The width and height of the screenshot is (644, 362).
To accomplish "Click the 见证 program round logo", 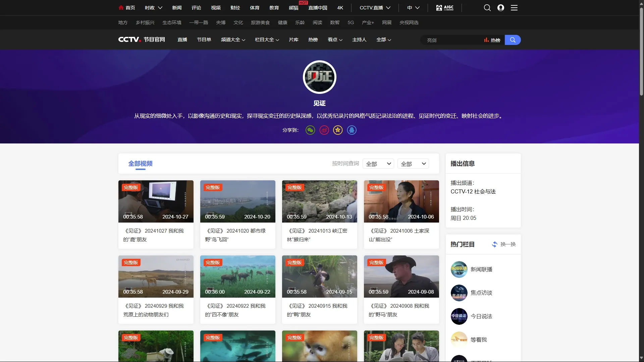I will click(x=319, y=77).
